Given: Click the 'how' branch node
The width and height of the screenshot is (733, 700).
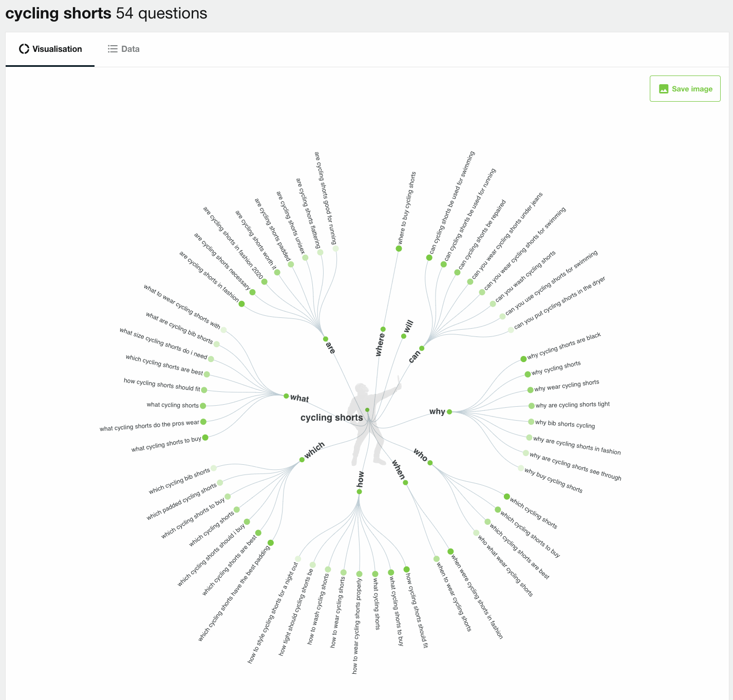Looking at the screenshot, I should coord(359,491).
